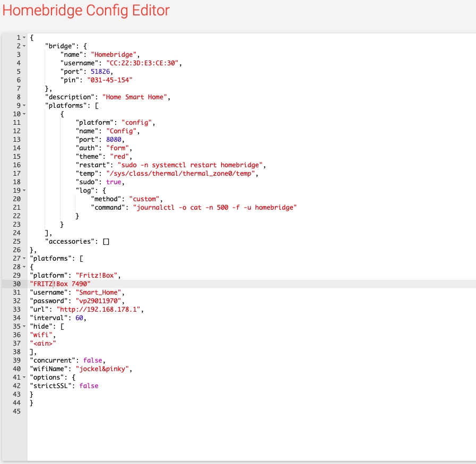The image size is (476, 464).
Task: Collapse the fold arrow on line 10
Action: (24, 114)
